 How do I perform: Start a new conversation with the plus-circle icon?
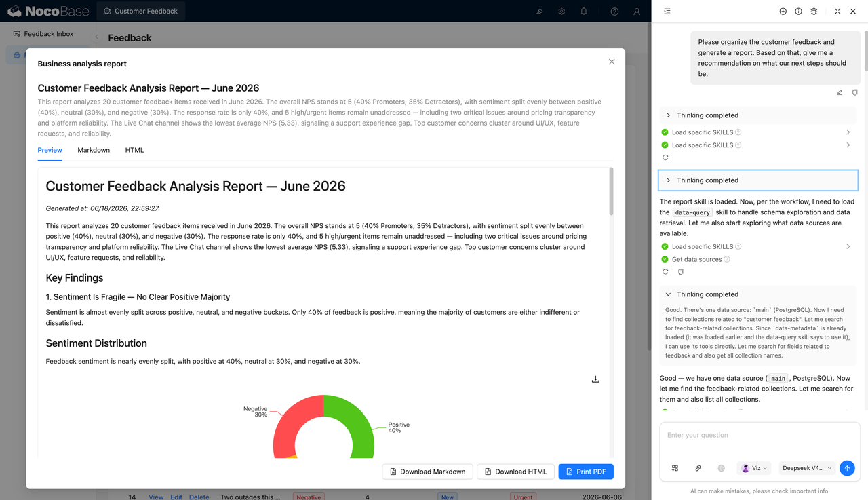coord(783,12)
